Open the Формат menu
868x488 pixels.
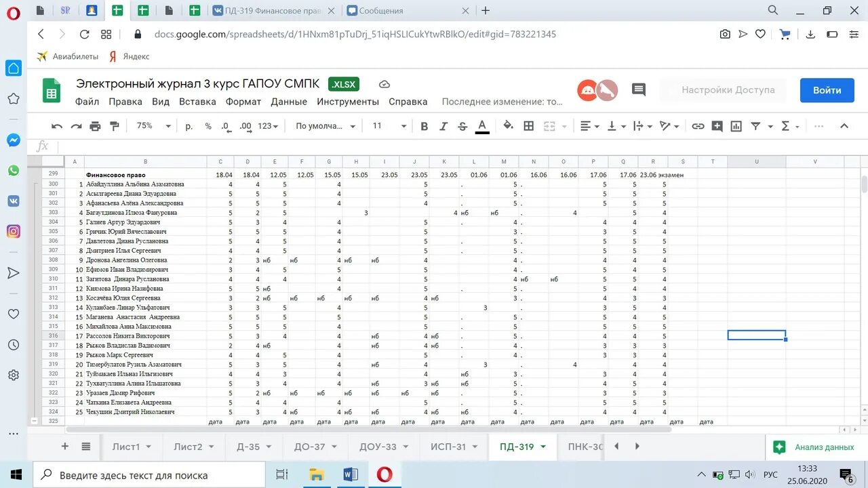[x=243, y=102]
